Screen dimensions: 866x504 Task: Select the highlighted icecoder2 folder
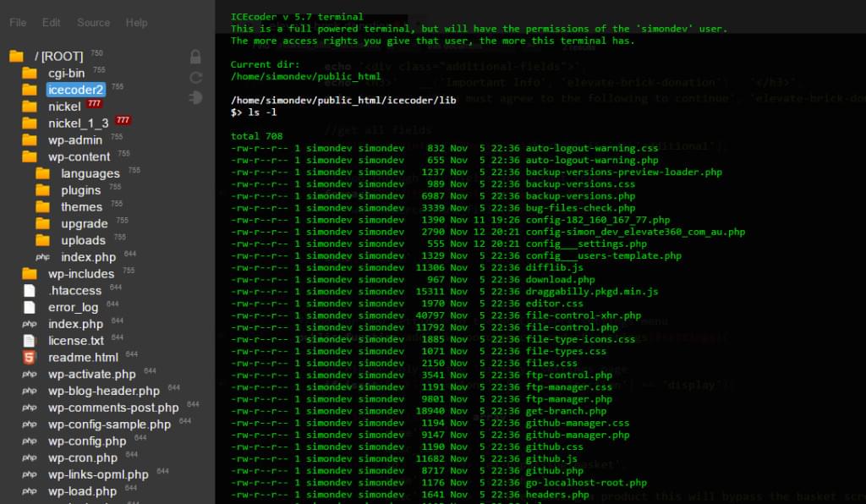pos(75,90)
